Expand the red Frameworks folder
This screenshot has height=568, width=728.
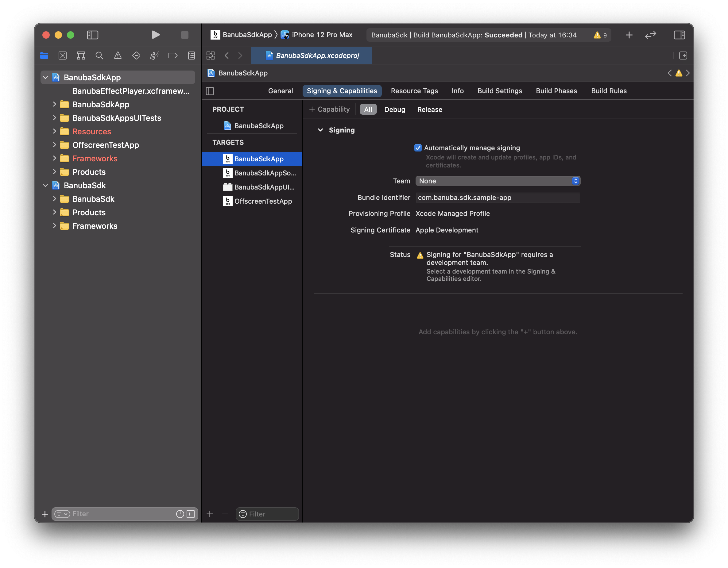click(x=54, y=158)
